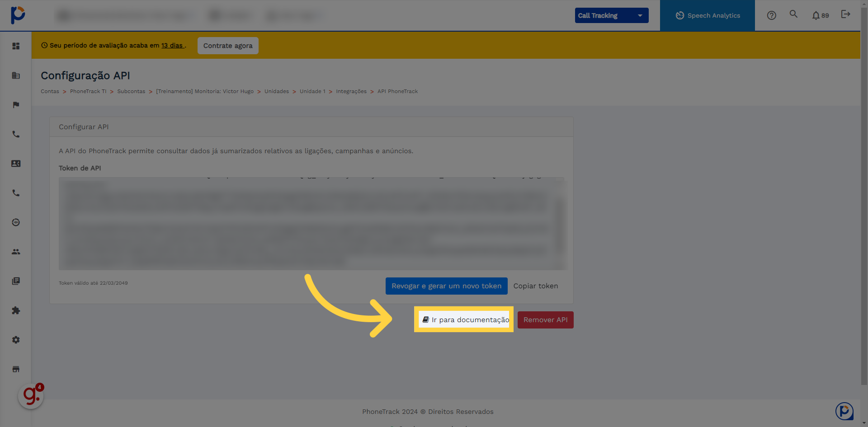Click the logout exit icon

coord(845,14)
